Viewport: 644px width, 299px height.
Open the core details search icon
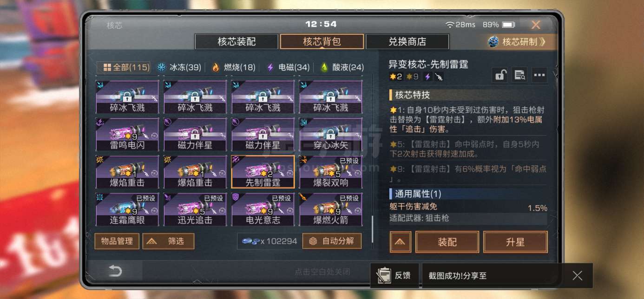[519, 75]
